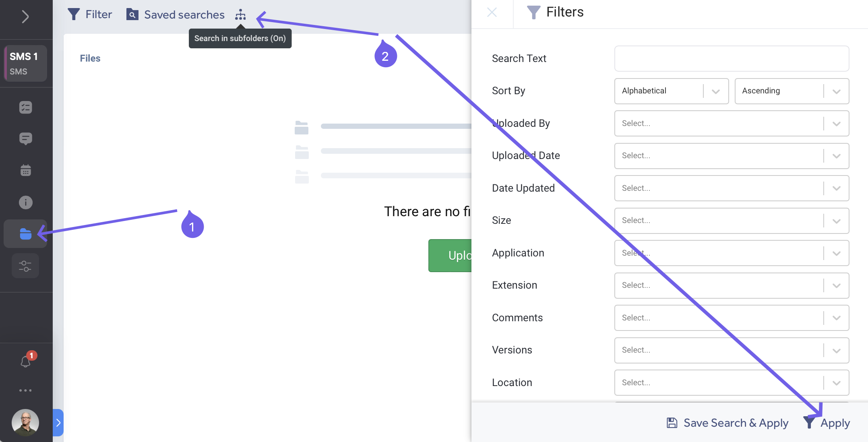Click the Search Text input field
The height and width of the screenshot is (442, 868).
731,59
